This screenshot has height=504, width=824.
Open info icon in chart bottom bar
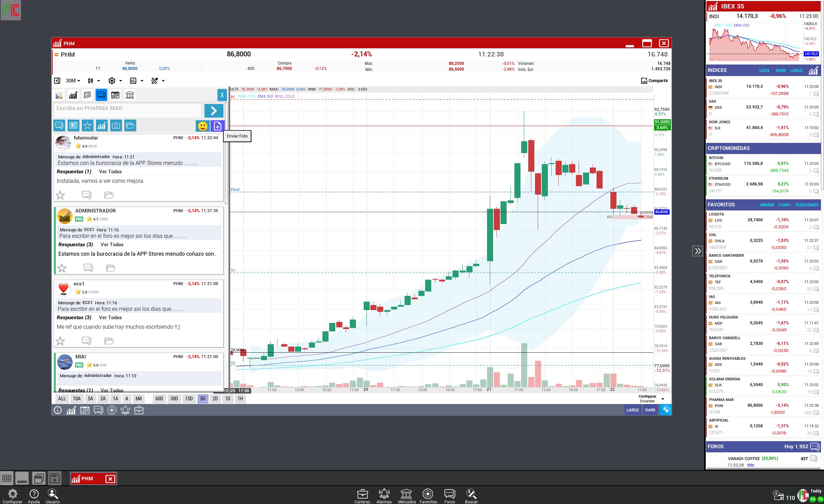[x=58, y=410]
